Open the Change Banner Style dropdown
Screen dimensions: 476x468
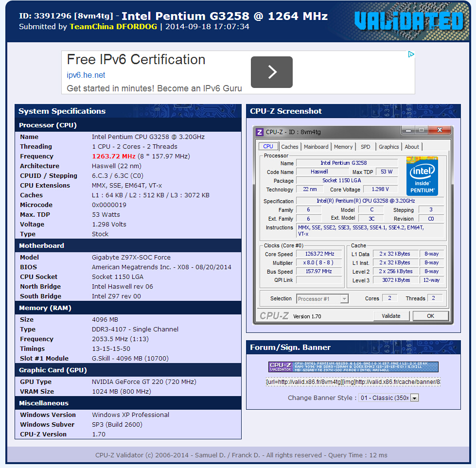(388, 398)
